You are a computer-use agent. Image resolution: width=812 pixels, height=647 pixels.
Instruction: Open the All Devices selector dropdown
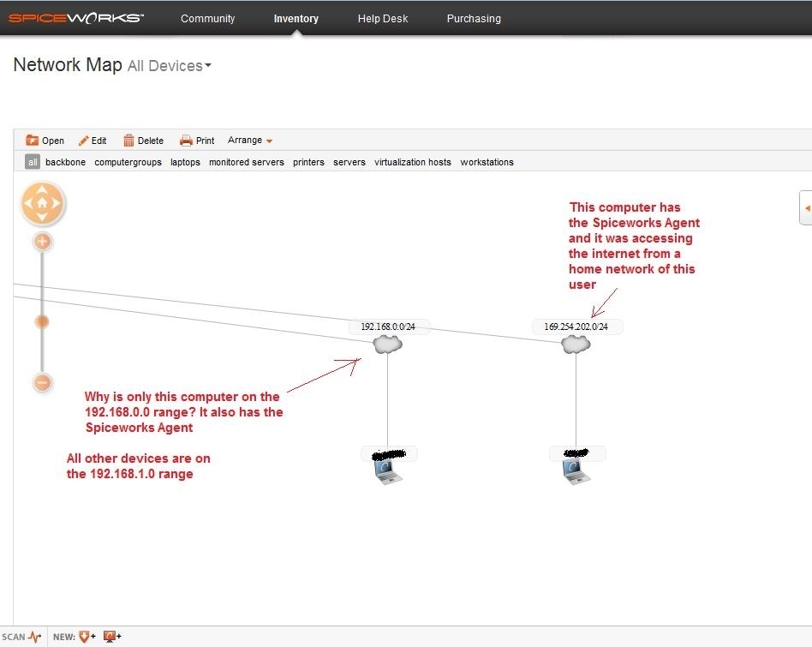[x=169, y=65]
